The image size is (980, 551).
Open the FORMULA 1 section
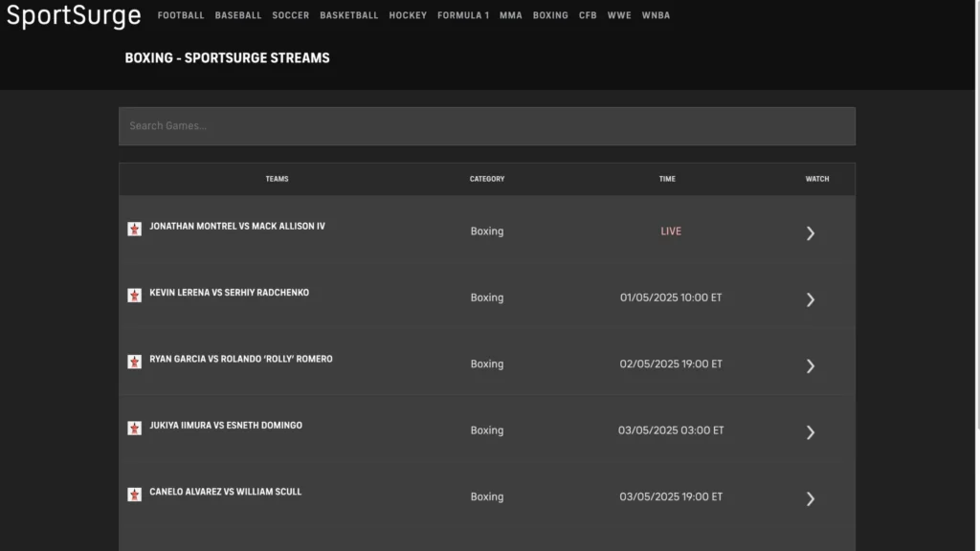point(462,15)
